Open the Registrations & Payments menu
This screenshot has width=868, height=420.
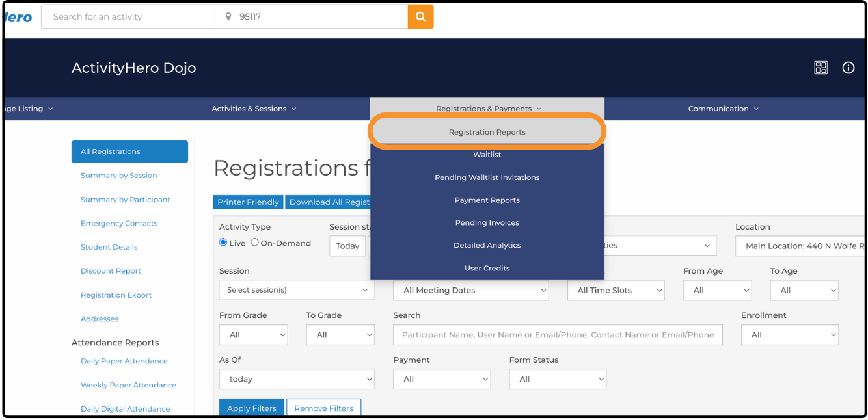pyautogui.click(x=488, y=109)
